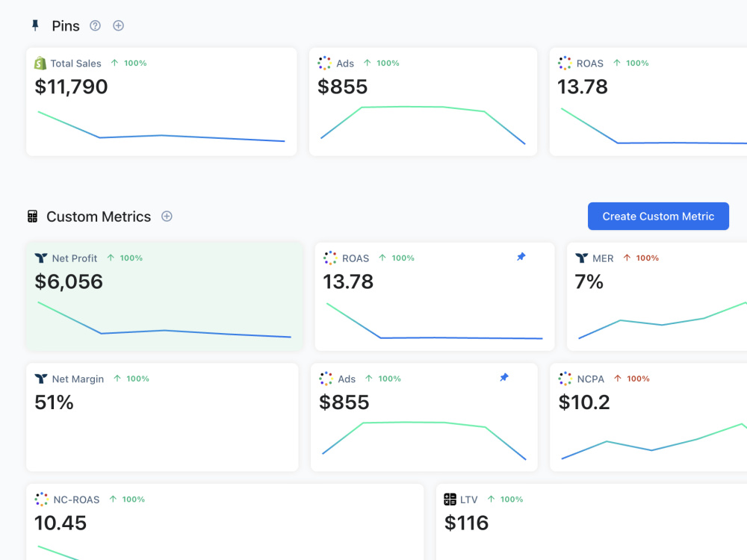Screen dimensions: 747x560
Task: Click the LTV card's calculator icon
Action: [x=450, y=499]
